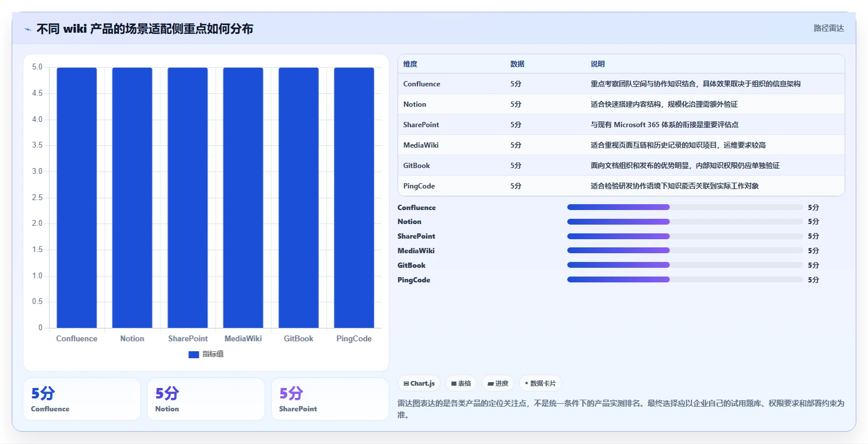The image size is (868, 444).
Task: Click the GitBook label on the chart x-axis
Action: [298, 339]
